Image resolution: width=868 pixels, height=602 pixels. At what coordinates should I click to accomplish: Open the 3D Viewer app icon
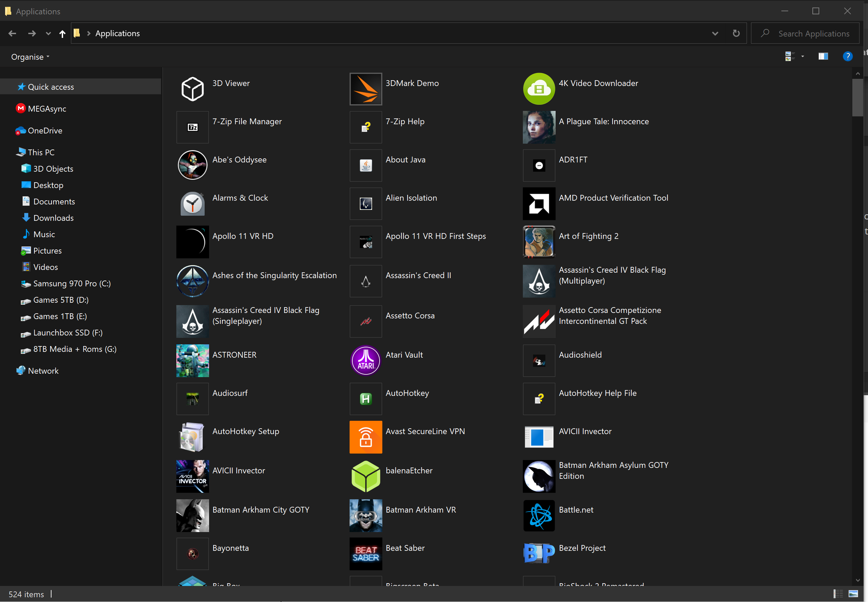(x=192, y=89)
